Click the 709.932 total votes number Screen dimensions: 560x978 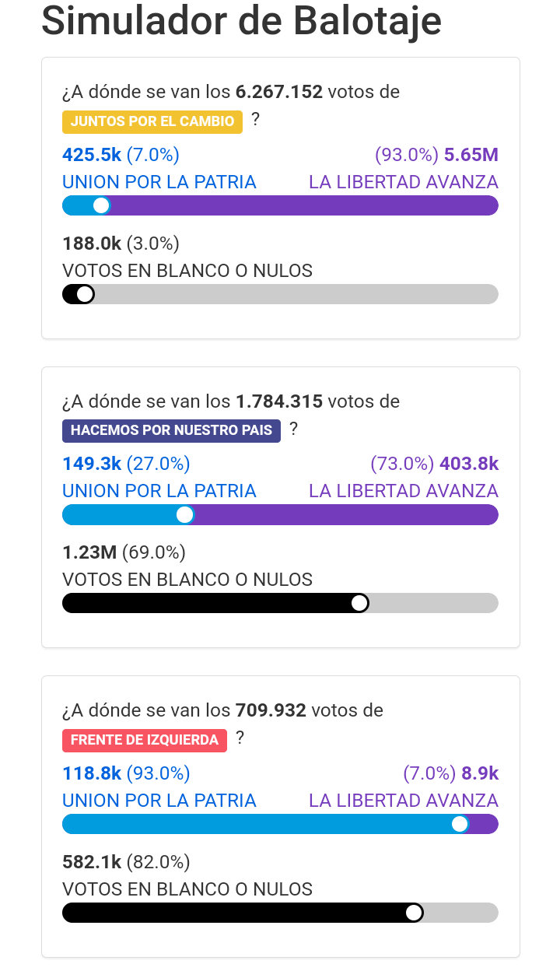pyautogui.click(x=270, y=710)
